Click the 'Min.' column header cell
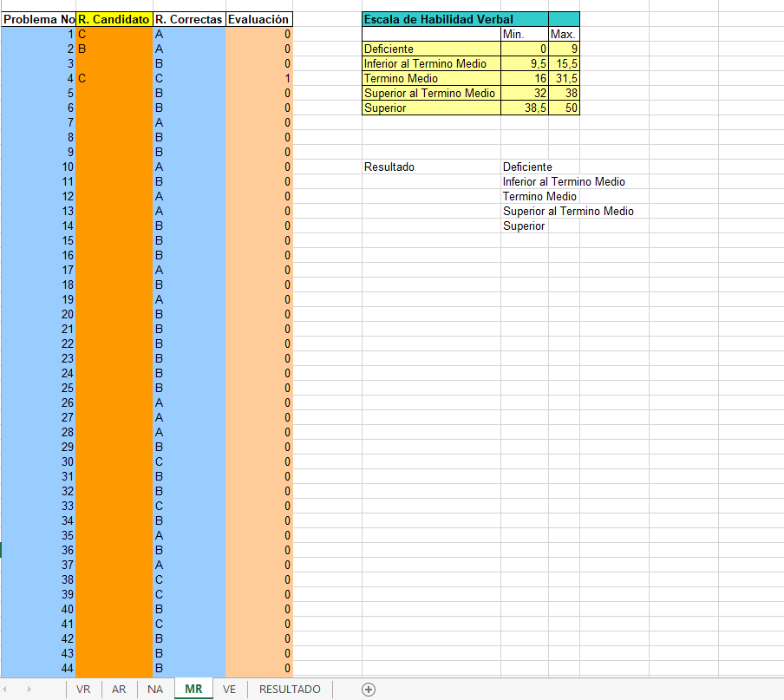Viewport: 784px width, 700px height. click(524, 34)
